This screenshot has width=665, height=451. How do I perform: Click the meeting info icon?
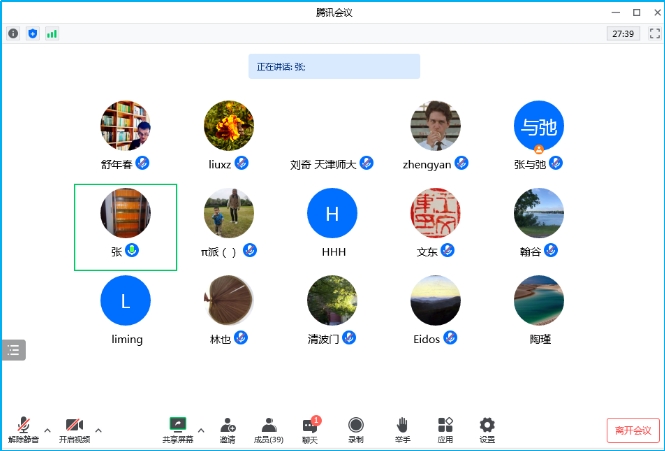(13, 33)
